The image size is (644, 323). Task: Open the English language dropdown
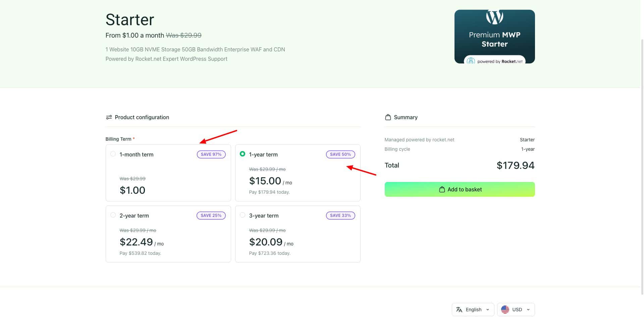[x=473, y=310]
